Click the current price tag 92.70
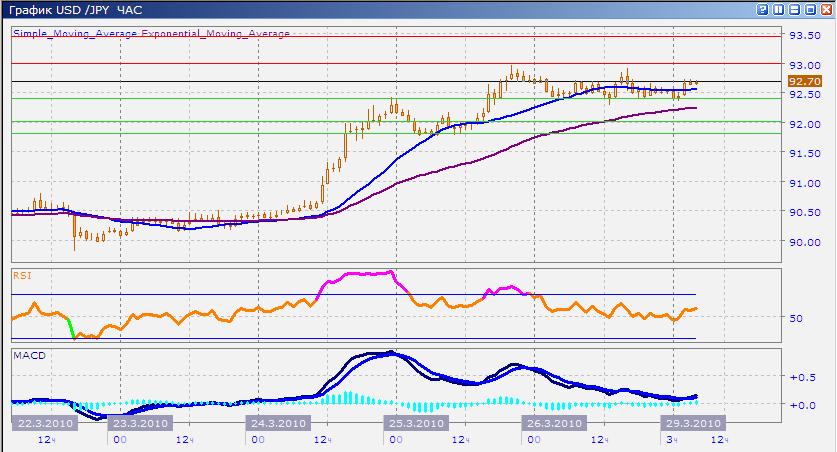The height and width of the screenshot is (452, 837). (x=805, y=81)
